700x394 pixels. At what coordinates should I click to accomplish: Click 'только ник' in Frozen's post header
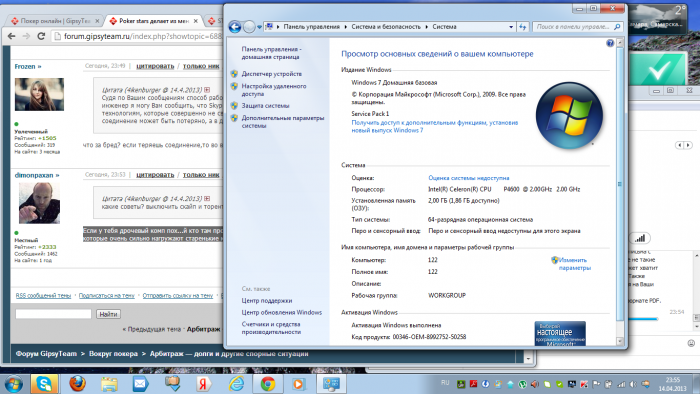[x=201, y=66]
